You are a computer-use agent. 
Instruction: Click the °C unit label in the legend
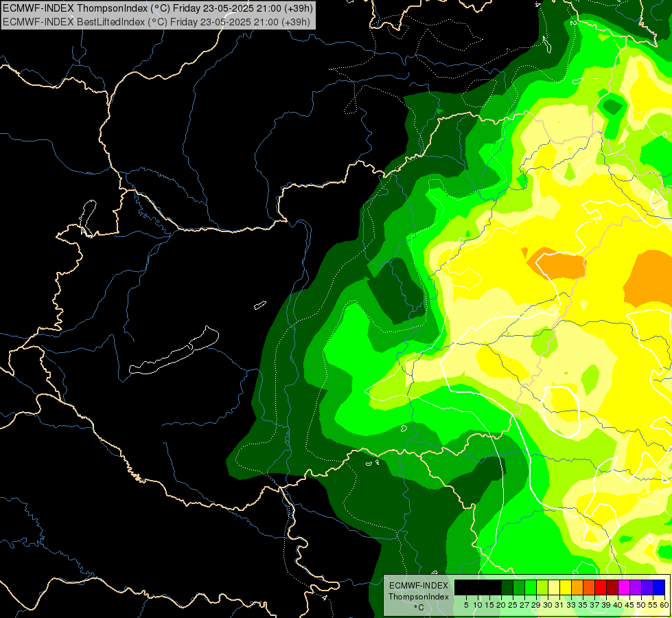point(419,608)
